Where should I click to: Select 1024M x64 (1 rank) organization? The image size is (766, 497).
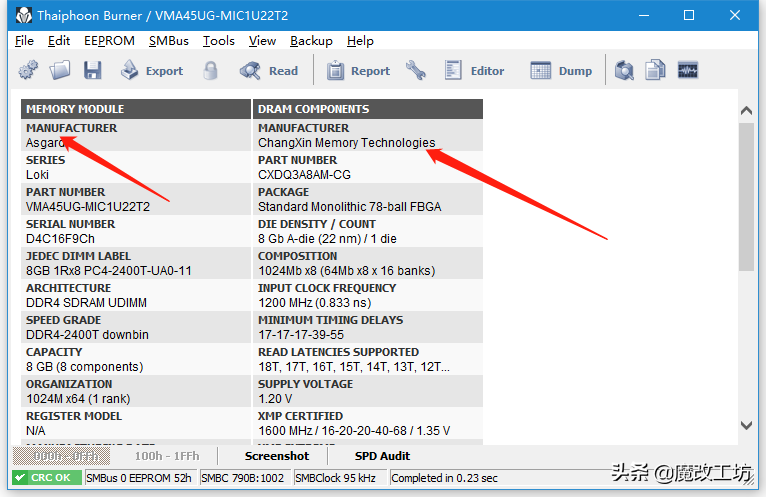coord(78,399)
